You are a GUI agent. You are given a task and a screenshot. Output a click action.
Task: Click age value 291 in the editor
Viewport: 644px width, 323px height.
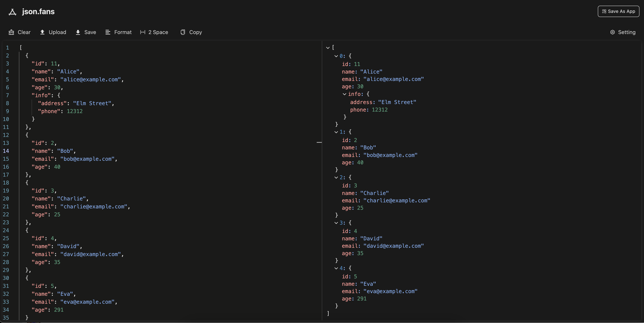pos(59,310)
